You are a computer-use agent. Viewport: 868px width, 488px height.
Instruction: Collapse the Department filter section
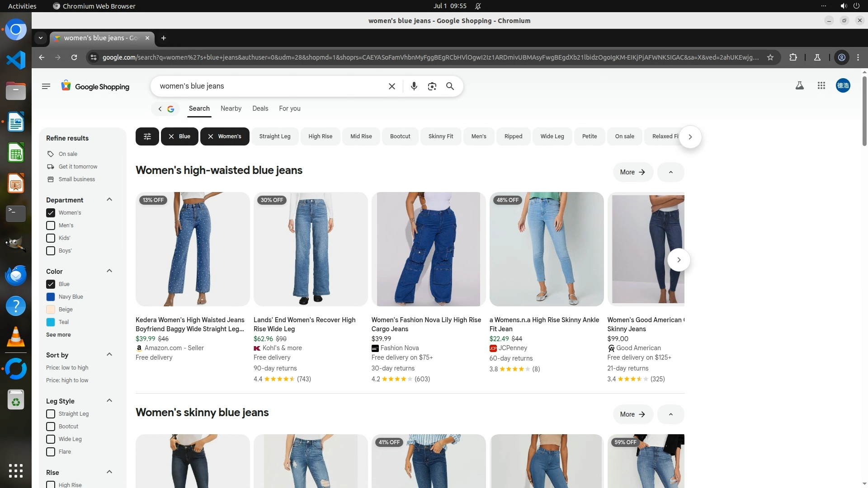click(109, 200)
